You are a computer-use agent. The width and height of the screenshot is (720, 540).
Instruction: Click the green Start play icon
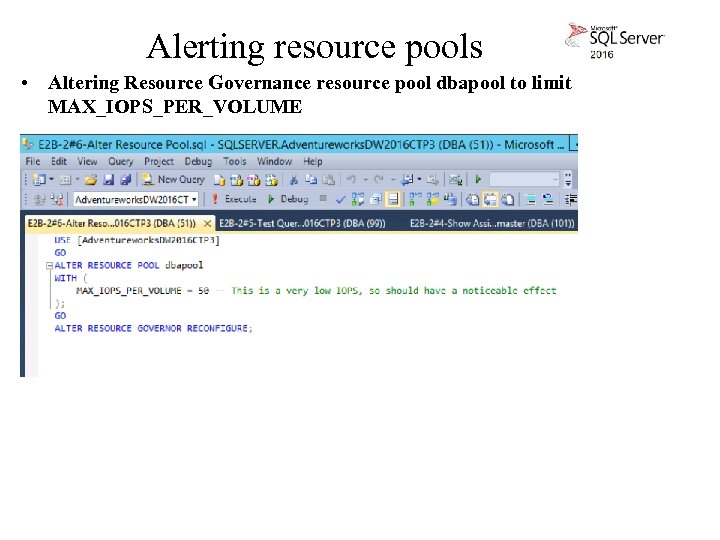[x=478, y=179]
